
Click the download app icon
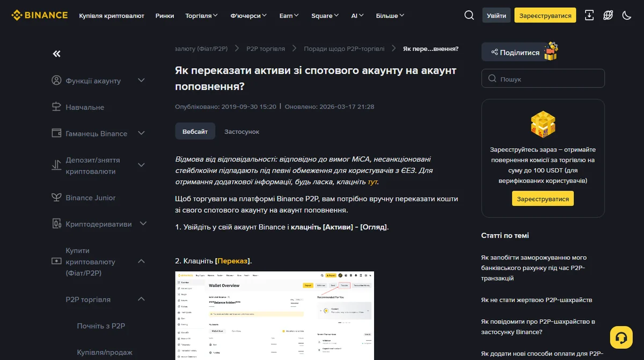pyautogui.click(x=589, y=15)
